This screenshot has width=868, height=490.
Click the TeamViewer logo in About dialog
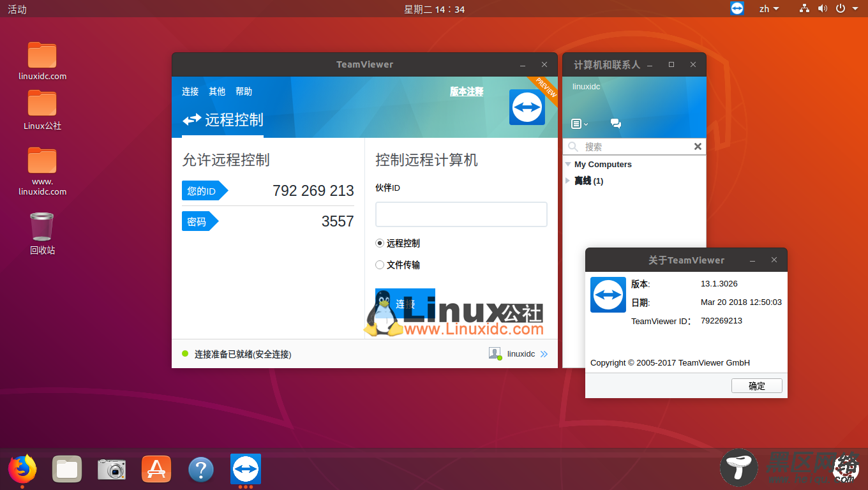click(608, 295)
